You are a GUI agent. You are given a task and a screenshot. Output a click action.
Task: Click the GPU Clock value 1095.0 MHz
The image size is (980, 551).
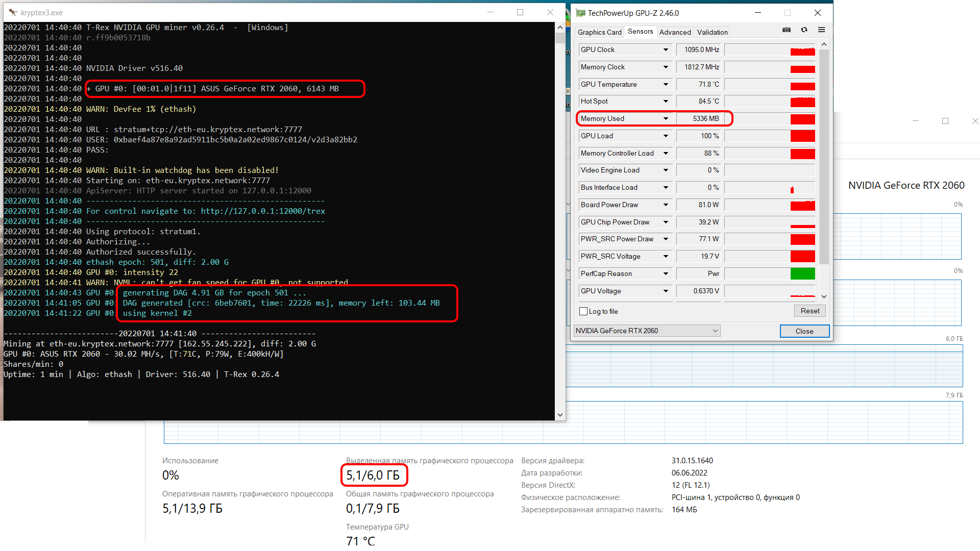tap(698, 49)
